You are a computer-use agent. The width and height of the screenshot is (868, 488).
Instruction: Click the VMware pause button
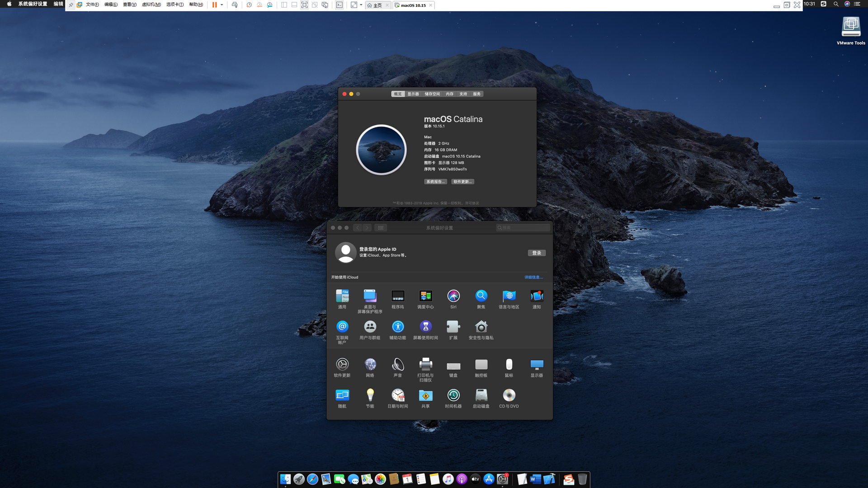214,5
